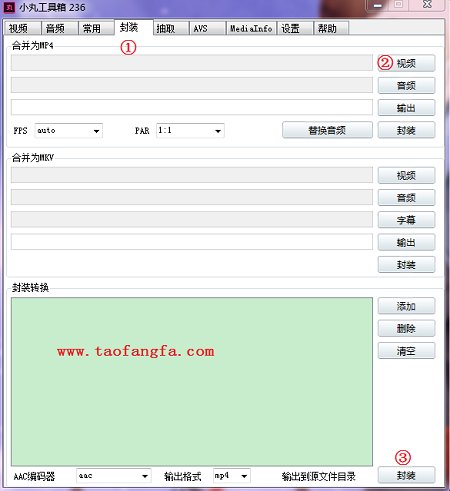
Task: Click the 音频 button in 合并为MKV
Action: click(406, 198)
